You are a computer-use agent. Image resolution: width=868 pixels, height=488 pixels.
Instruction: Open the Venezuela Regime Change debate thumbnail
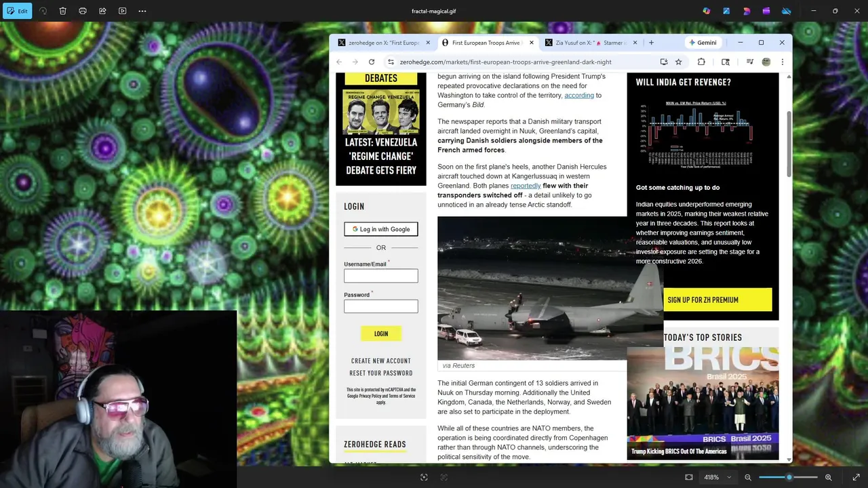click(381, 112)
